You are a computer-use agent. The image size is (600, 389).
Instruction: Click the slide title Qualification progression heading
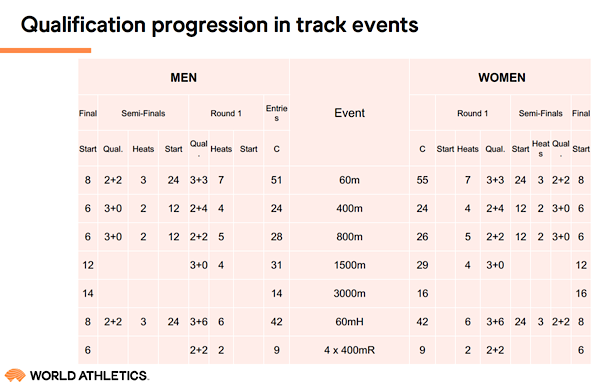[x=219, y=25]
